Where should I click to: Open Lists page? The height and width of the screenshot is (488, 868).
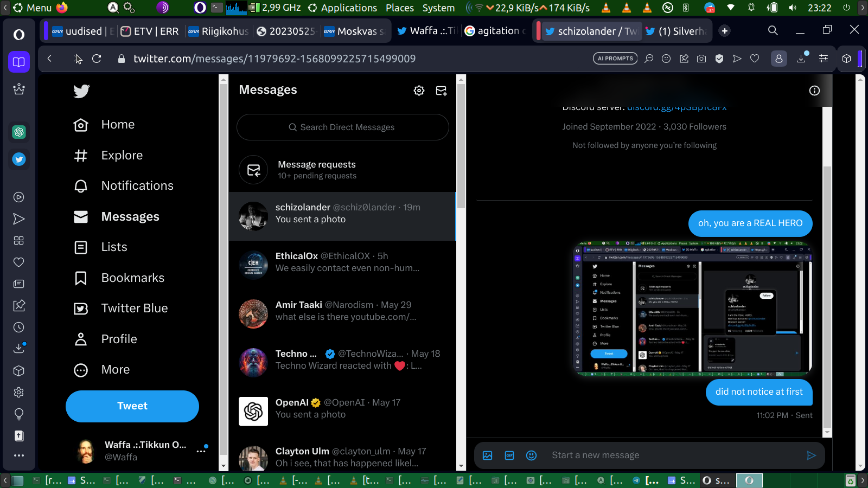pyautogui.click(x=100, y=247)
